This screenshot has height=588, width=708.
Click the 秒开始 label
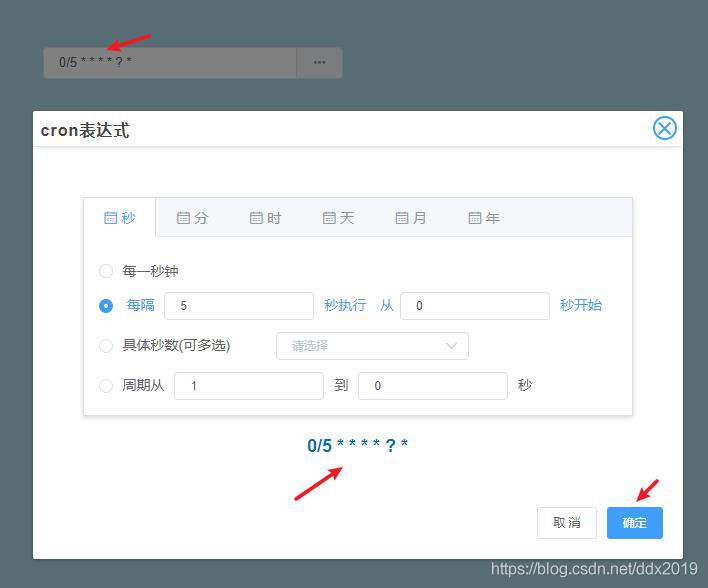581,305
